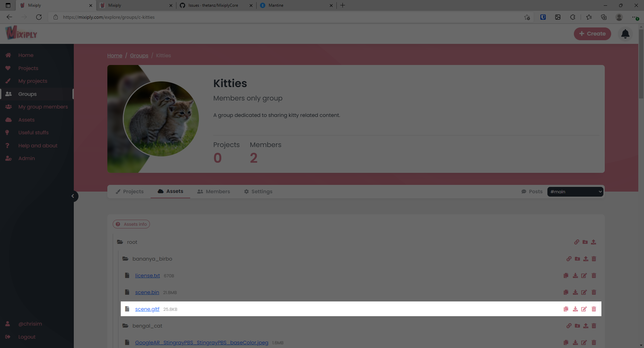Open the @chrisim profile
The width and height of the screenshot is (644, 348).
click(30, 324)
